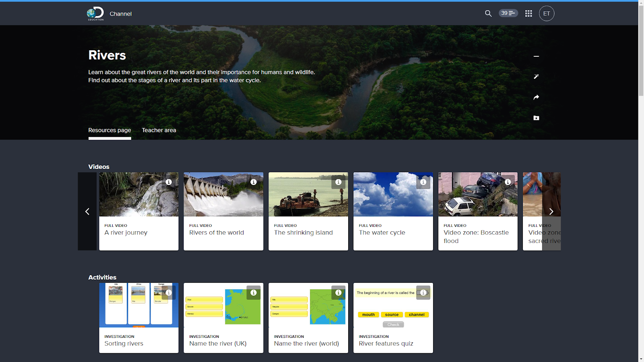644x362 pixels.
Task: Open The shrinking island title
Action: (x=303, y=232)
